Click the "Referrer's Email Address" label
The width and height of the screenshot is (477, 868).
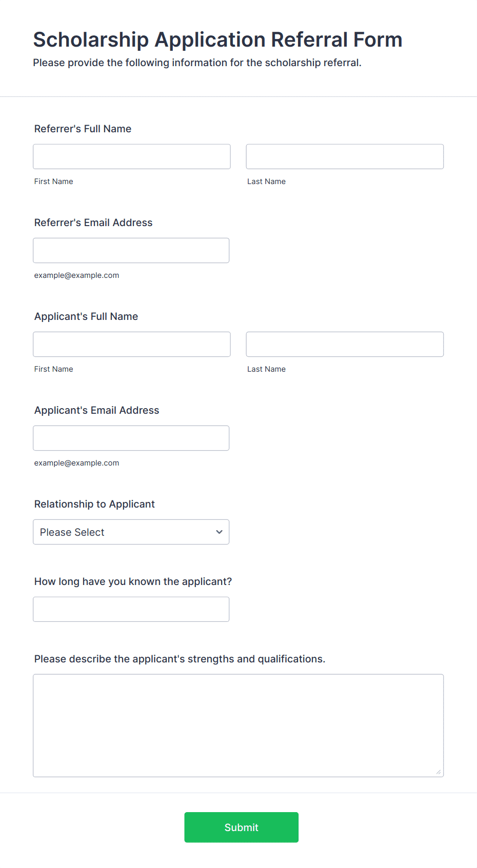[93, 223]
